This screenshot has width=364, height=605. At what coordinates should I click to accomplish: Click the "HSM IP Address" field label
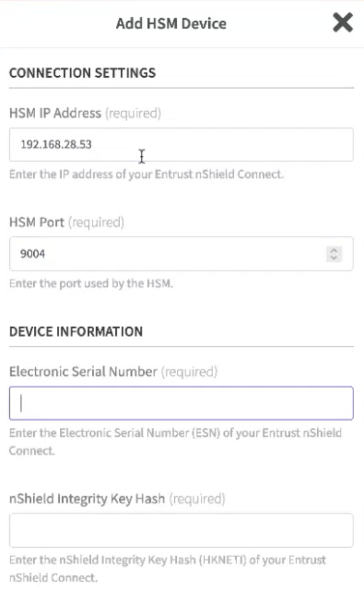point(55,113)
